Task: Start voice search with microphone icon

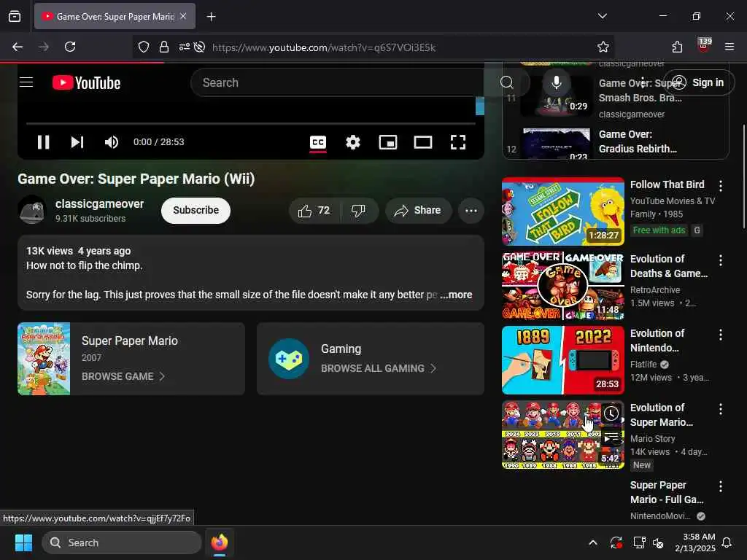Action: point(556,82)
